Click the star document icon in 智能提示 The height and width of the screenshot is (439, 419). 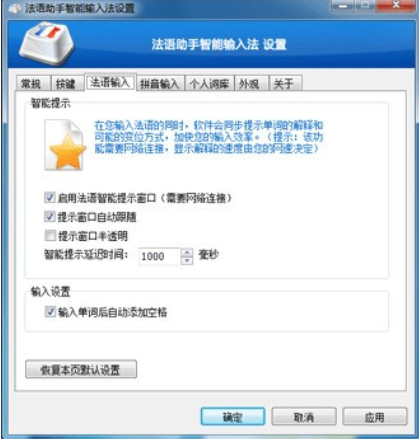pyautogui.click(x=66, y=145)
